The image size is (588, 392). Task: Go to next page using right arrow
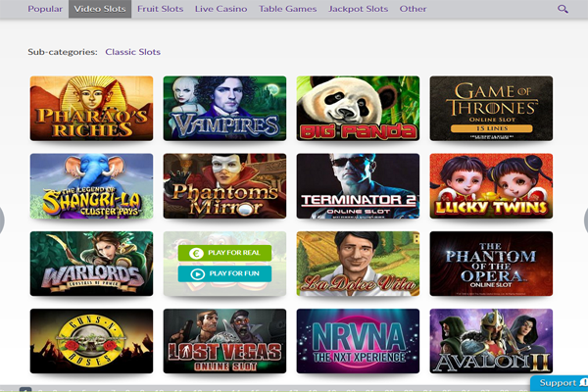tap(586, 220)
